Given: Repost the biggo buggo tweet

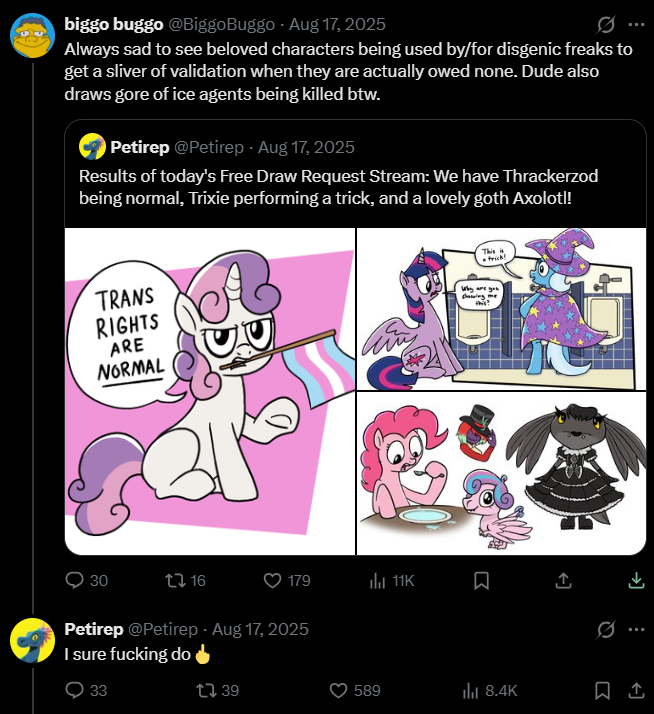Looking at the screenshot, I should tap(175, 580).
